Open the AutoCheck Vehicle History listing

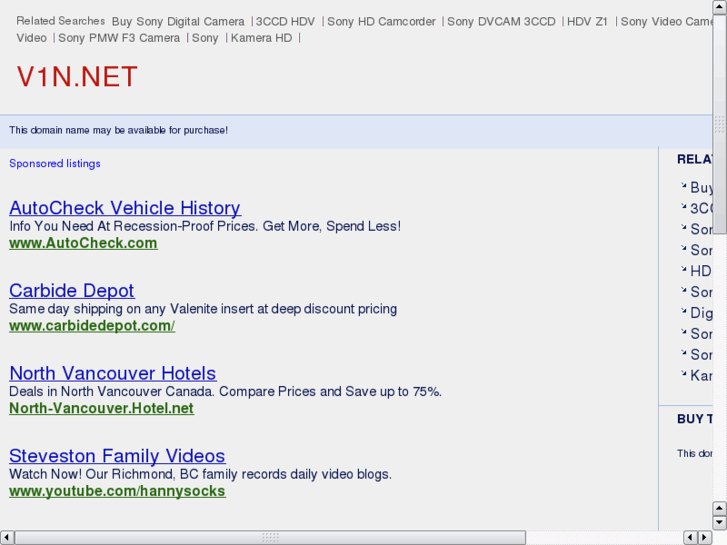[125, 208]
